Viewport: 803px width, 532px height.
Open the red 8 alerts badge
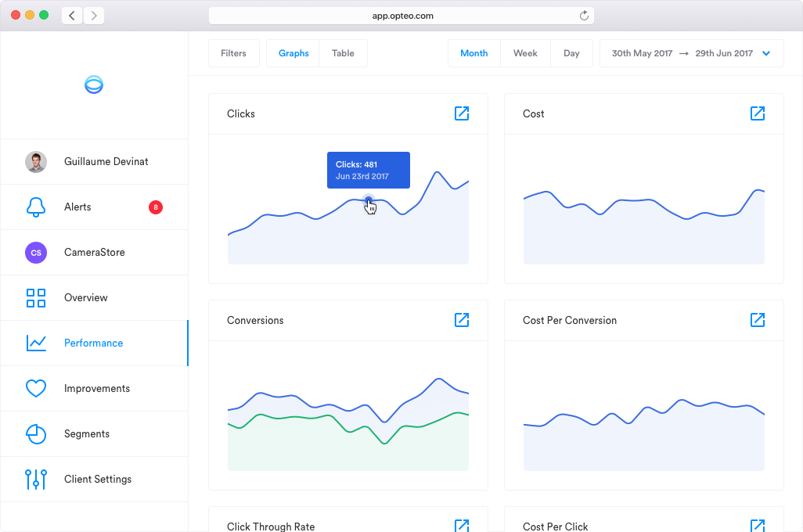click(156, 207)
